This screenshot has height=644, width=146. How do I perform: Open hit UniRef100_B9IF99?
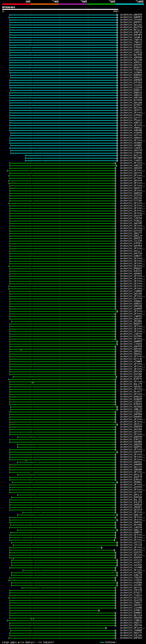click(x=131, y=27)
